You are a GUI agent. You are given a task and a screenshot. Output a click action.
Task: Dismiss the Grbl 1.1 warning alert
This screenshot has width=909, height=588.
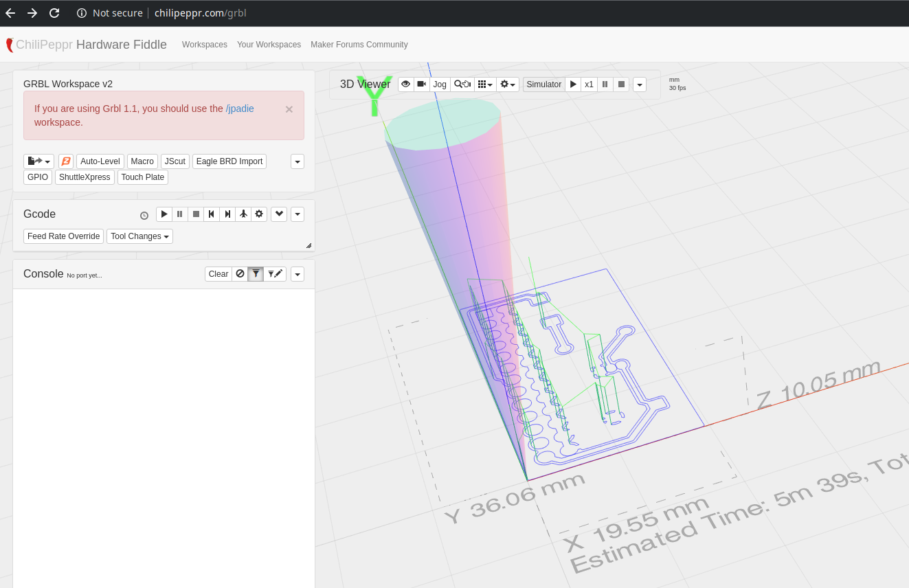coord(289,109)
